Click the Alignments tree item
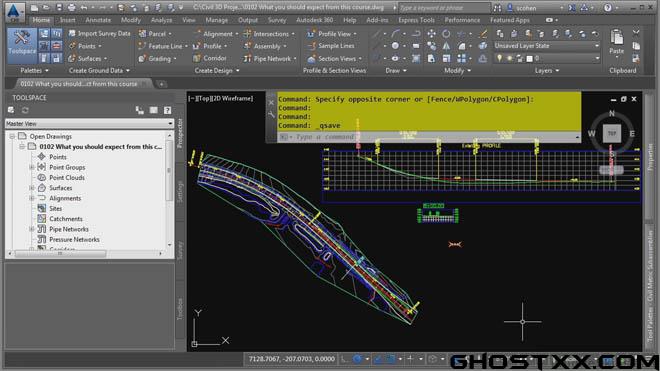 coord(65,198)
